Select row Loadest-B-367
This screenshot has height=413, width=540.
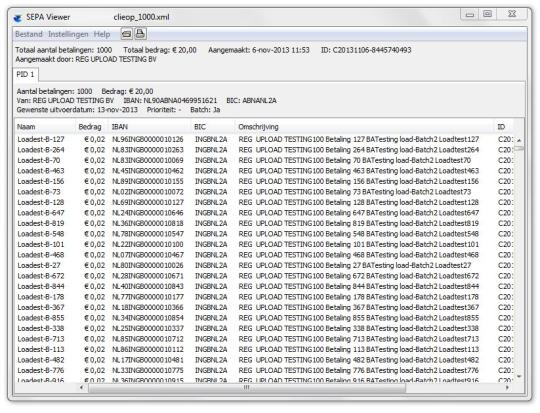click(264, 307)
